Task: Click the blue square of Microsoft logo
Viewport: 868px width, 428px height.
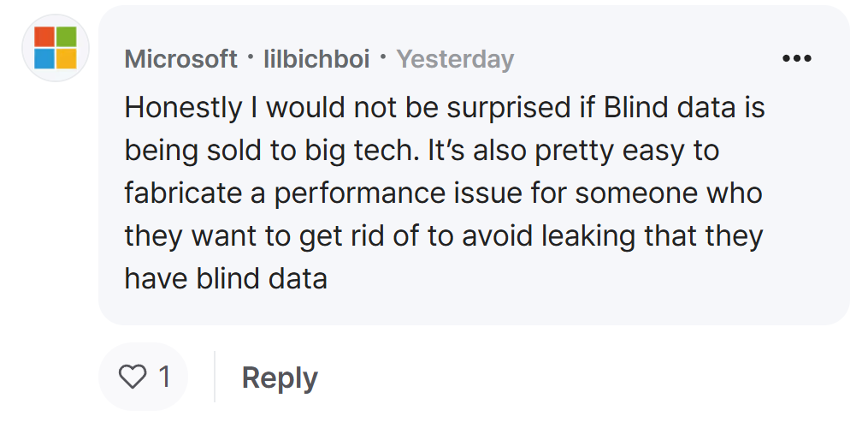Action: coord(44,59)
